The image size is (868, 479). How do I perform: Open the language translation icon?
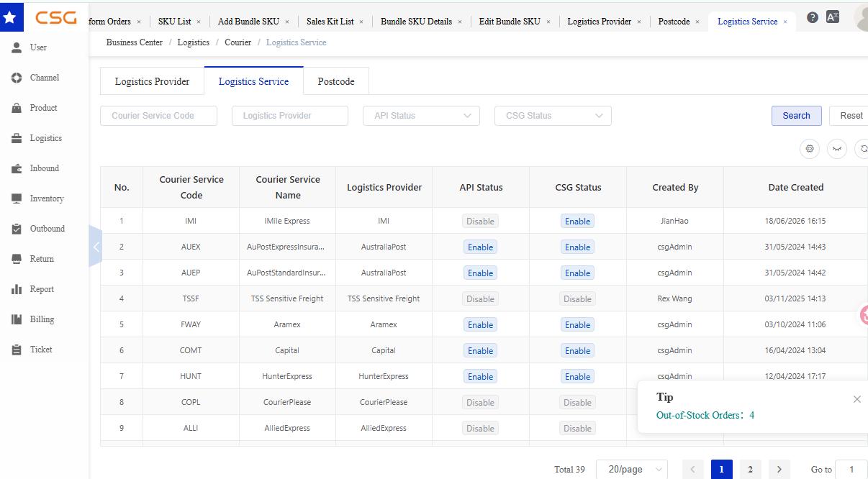pyautogui.click(x=833, y=17)
